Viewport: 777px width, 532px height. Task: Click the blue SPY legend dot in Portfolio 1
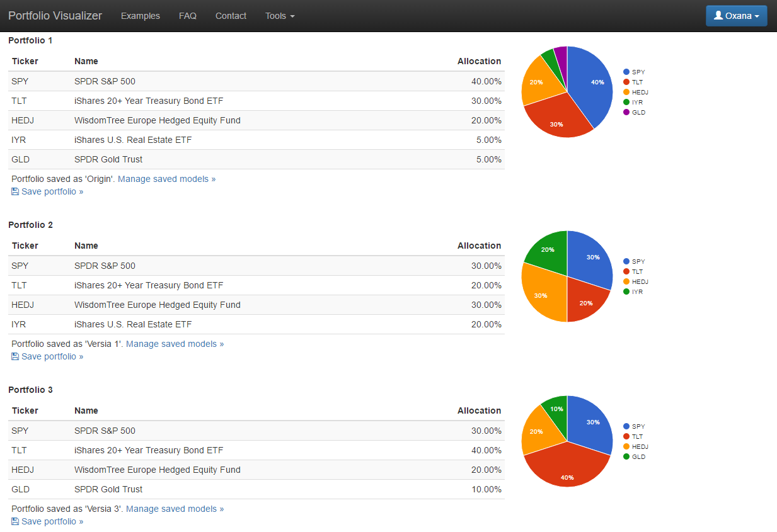click(626, 72)
